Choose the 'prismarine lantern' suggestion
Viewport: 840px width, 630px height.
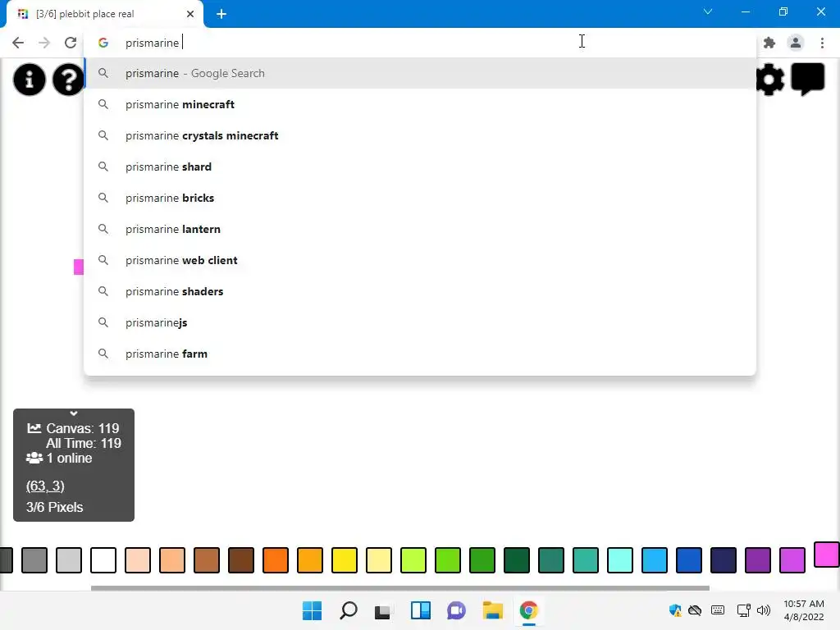(x=420, y=229)
